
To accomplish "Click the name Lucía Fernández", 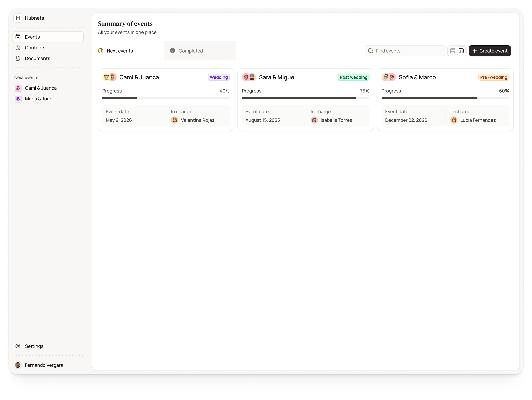I will [478, 120].
